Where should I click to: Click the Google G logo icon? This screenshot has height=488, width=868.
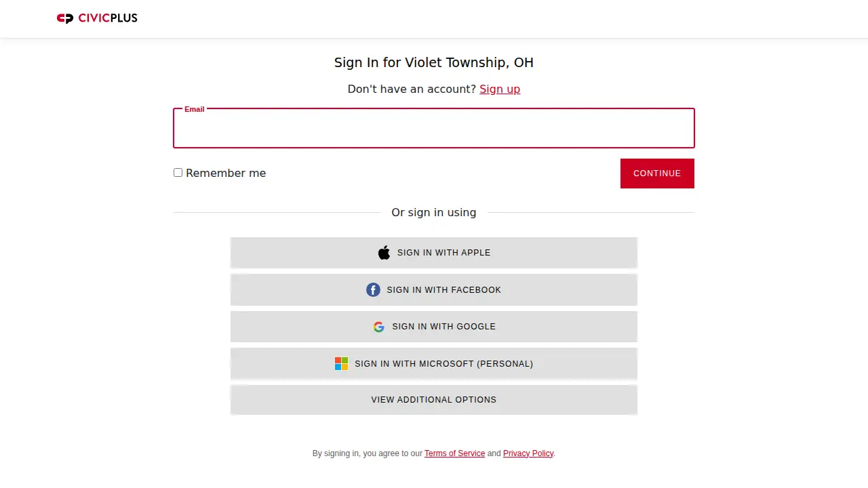(x=378, y=327)
